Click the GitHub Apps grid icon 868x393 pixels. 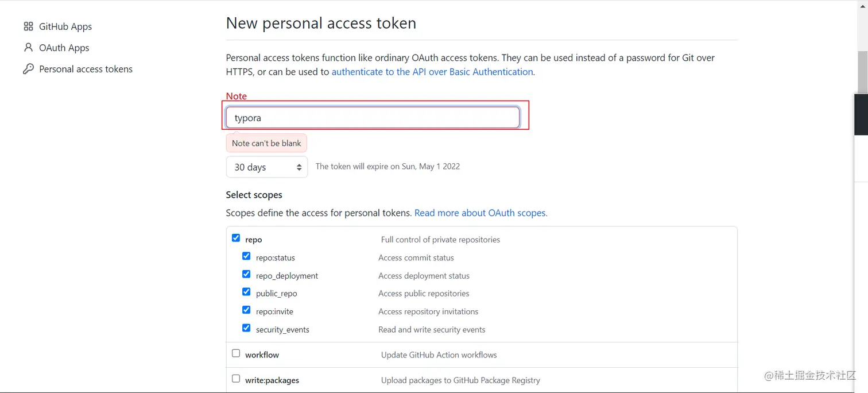pyautogui.click(x=28, y=26)
